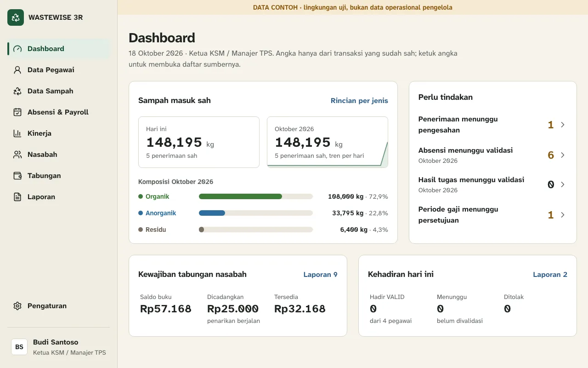Open the Laporan 9 link
The width and height of the screenshot is (588, 368).
coord(321,275)
